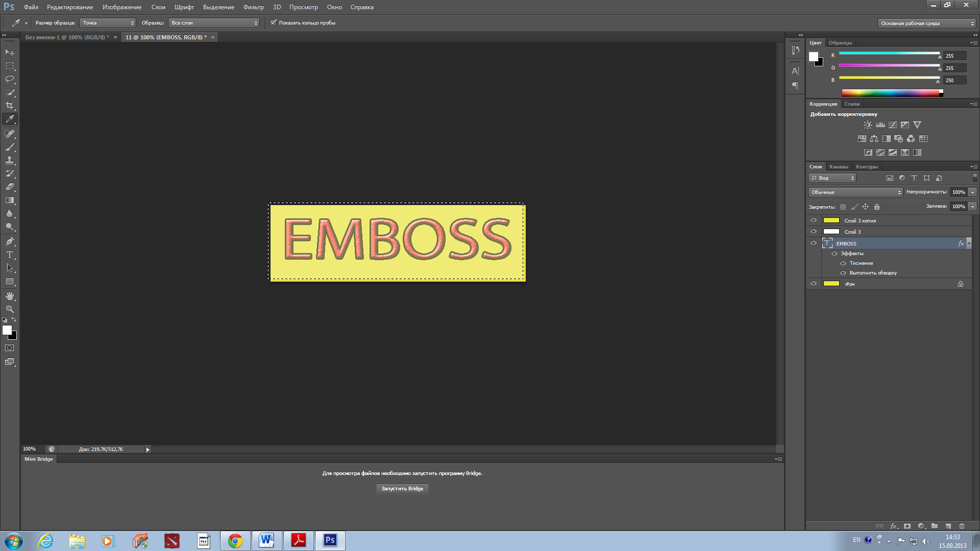The width and height of the screenshot is (980, 551).
Task: Open blend mode dropdown 'Обычные'
Action: pyautogui.click(x=855, y=192)
